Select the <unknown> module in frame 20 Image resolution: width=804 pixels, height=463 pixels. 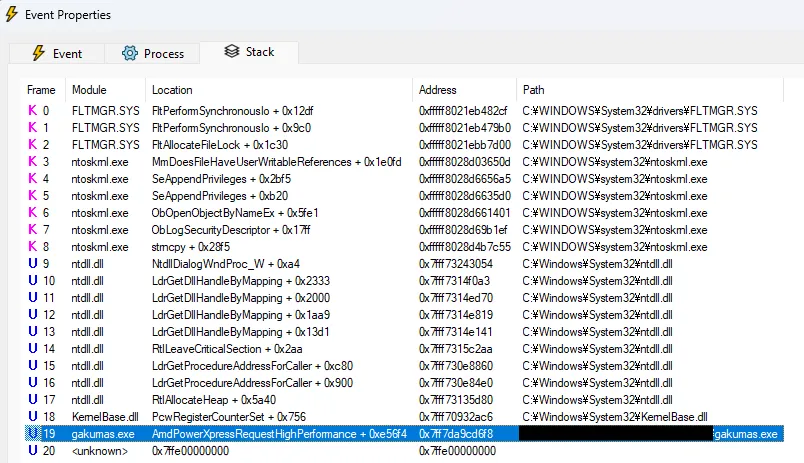(100, 451)
